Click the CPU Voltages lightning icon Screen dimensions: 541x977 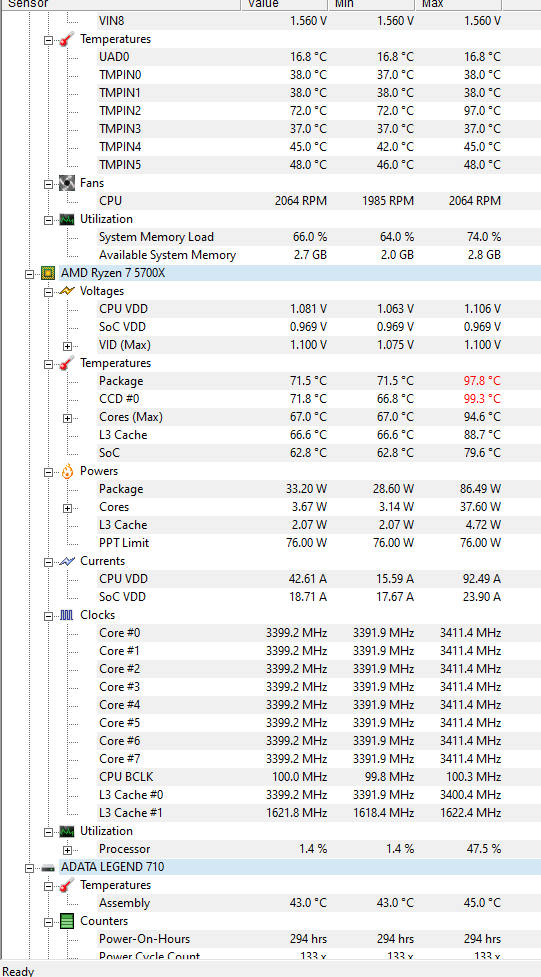click(x=67, y=291)
